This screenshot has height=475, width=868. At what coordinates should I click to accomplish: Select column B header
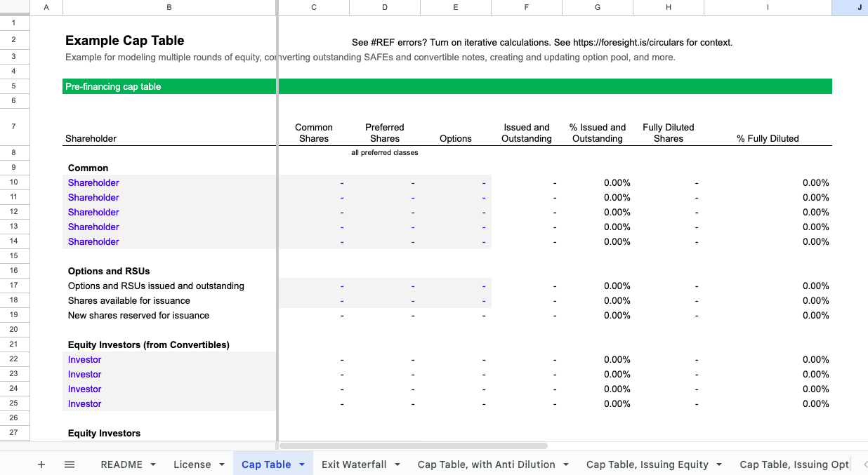coord(169,7)
